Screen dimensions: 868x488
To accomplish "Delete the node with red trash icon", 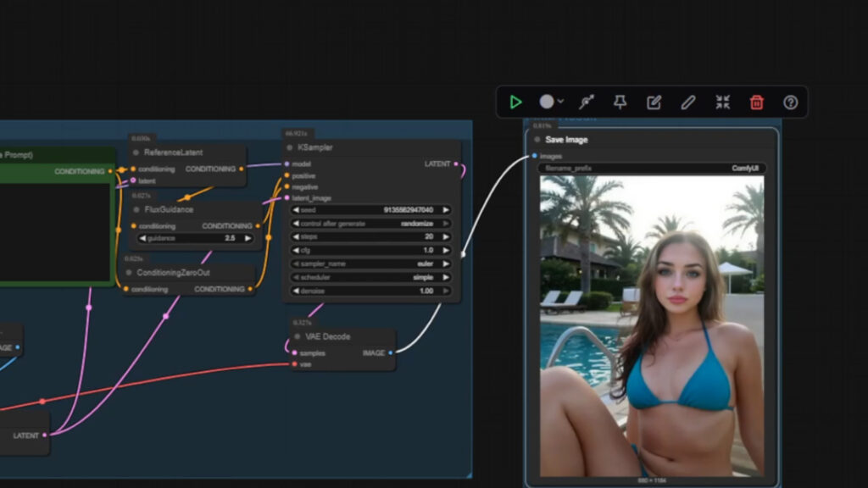I will (756, 103).
